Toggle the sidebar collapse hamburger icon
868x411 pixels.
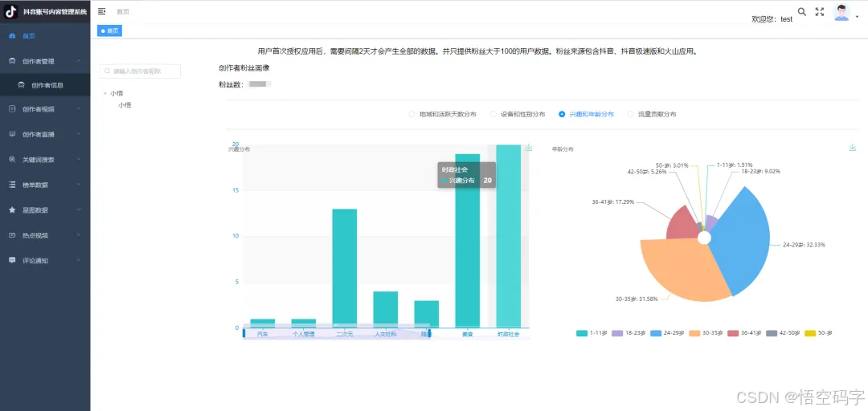(x=102, y=11)
